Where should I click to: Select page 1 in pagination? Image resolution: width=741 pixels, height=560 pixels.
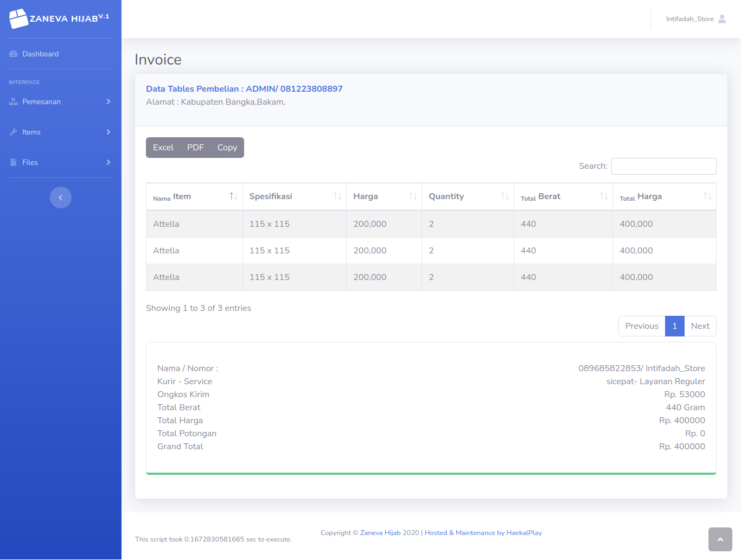tap(675, 326)
